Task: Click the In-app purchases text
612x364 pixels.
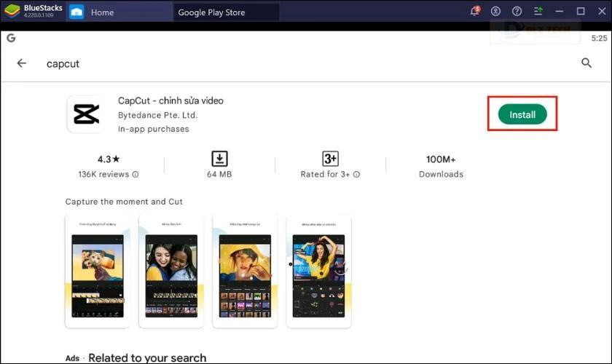Action: (154, 129)
